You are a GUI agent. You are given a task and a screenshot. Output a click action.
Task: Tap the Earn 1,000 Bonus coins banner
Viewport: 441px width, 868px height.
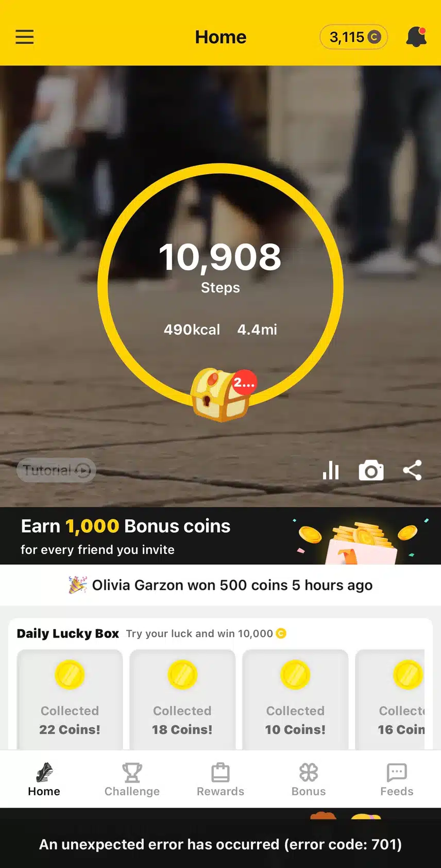click(x=220, y=536)
